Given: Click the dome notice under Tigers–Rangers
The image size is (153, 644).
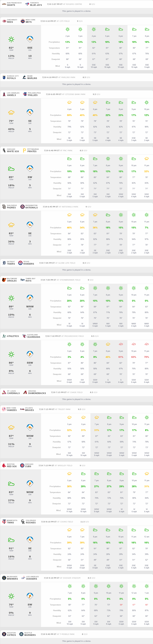Looking at the screenshot, I should (77, 270).
